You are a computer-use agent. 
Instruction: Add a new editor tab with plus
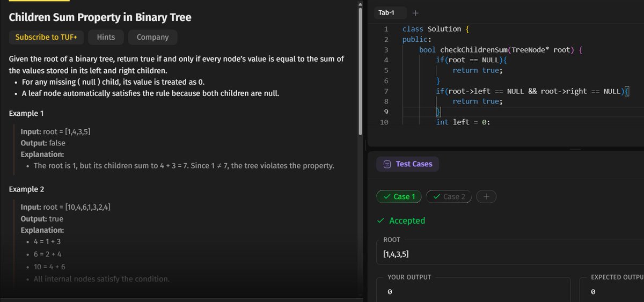415,13
